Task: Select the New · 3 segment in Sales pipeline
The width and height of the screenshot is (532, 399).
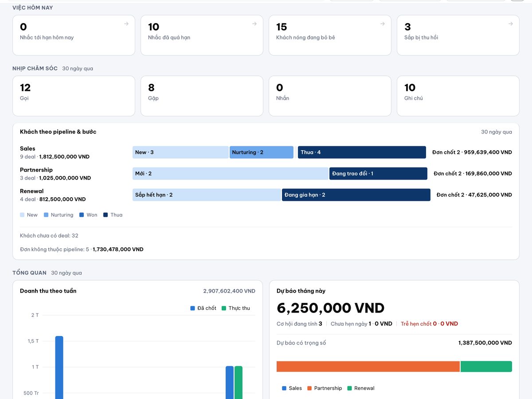Action: 180,153
